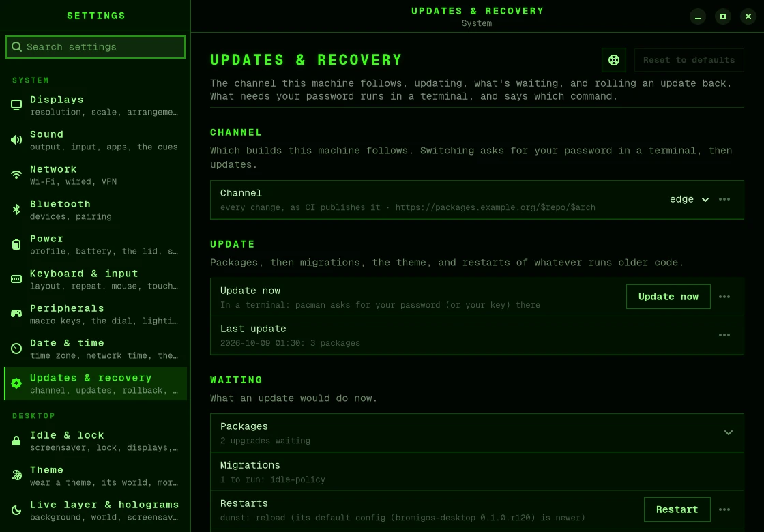The width and height of the screenshot is (764, 532).
Task: Click the Restart button for dunst
Action: pyautogui.click(x=677, y=509)
